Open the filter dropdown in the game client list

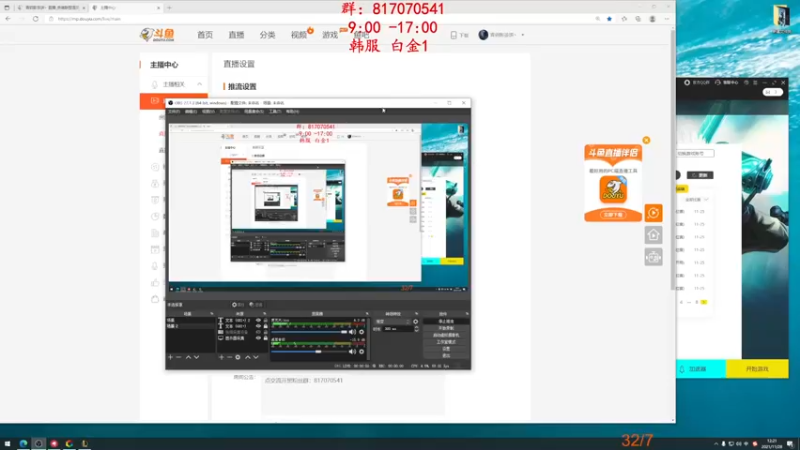pos(696,199)
